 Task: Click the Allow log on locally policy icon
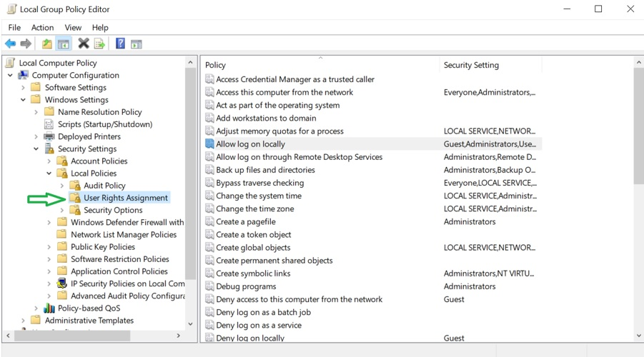coord(209,144)
